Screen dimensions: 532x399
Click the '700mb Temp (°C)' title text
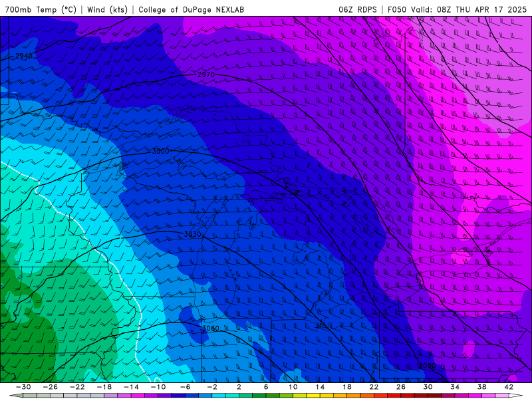click(41, 9)
